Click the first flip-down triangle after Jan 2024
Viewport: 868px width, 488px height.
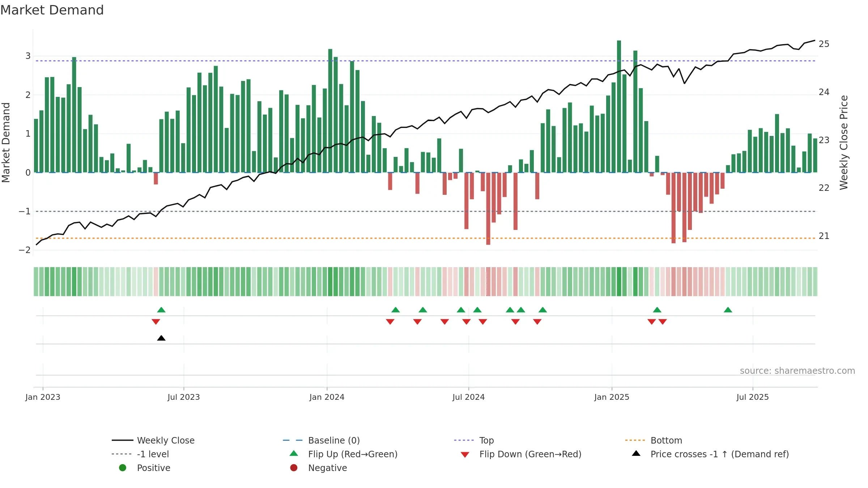[390, 322]
